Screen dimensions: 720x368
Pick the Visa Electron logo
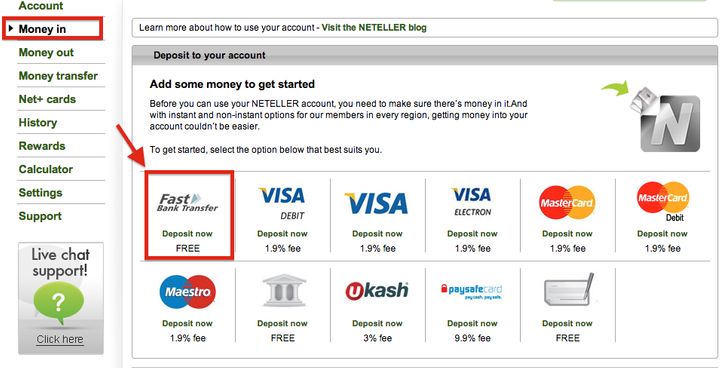472,201
